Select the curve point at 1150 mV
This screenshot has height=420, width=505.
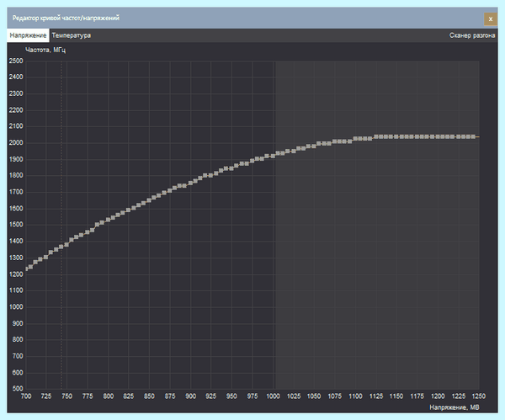pyautogui.click(x=396, y=136)
